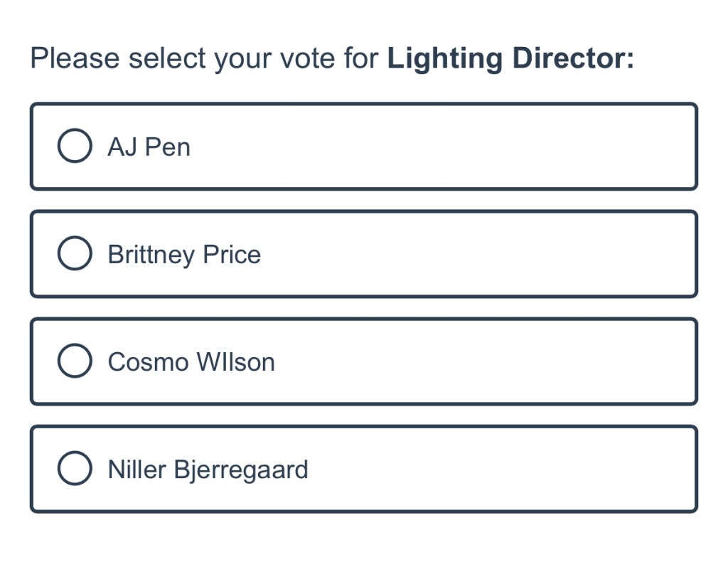This screenshot has width=728, height=587.
Task: Vote for AJ Pen as Lighting Director
Action: click(75, 146)
